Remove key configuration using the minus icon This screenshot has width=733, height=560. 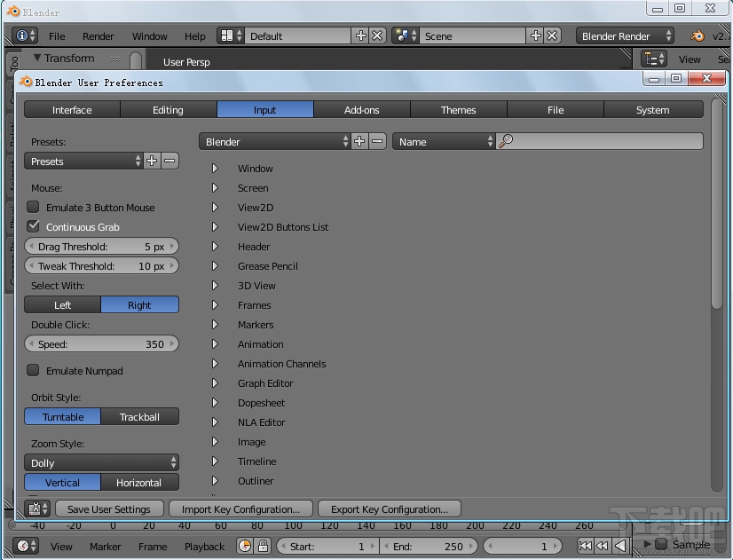tap(375, 140)
